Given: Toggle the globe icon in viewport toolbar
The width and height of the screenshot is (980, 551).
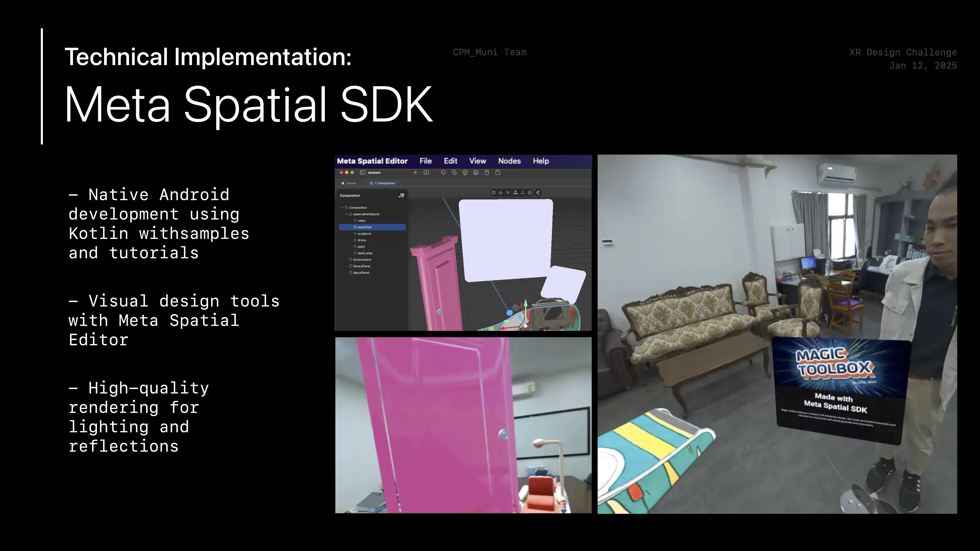Looking at the screenshot, I should point(530,193).
